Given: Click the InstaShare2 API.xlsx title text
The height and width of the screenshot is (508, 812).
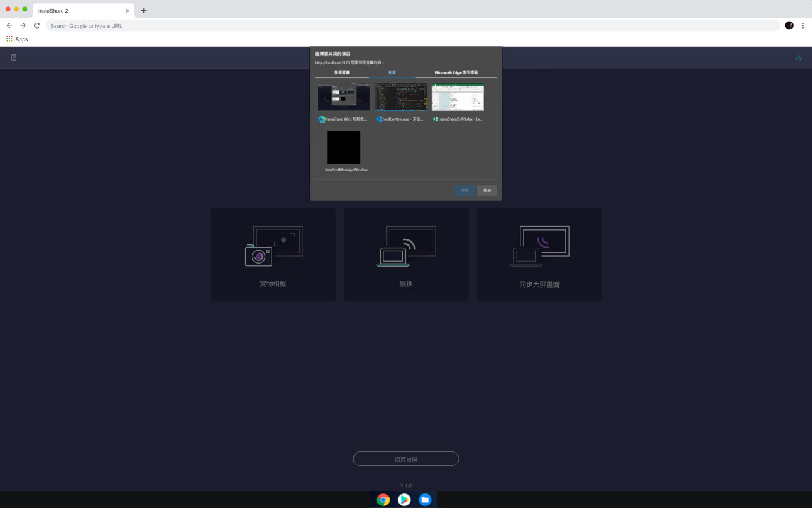Looking at the screenshot, I should tap(461, 119).
